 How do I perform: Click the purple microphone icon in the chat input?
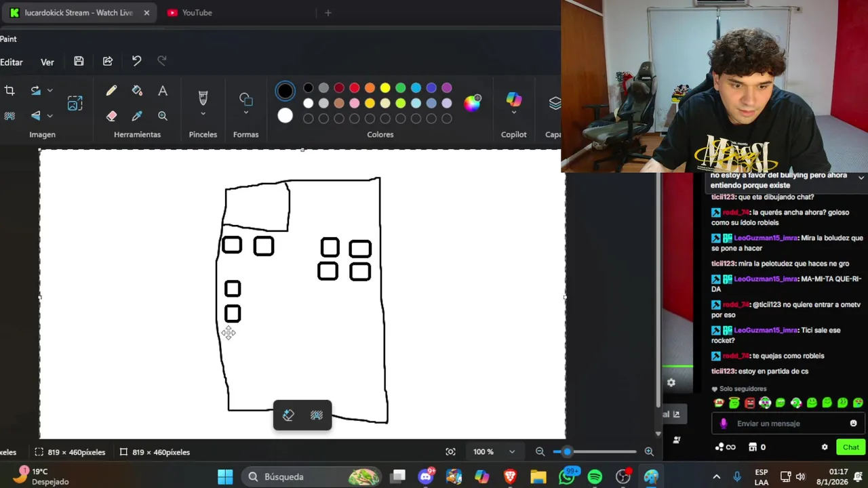point(724,424)
